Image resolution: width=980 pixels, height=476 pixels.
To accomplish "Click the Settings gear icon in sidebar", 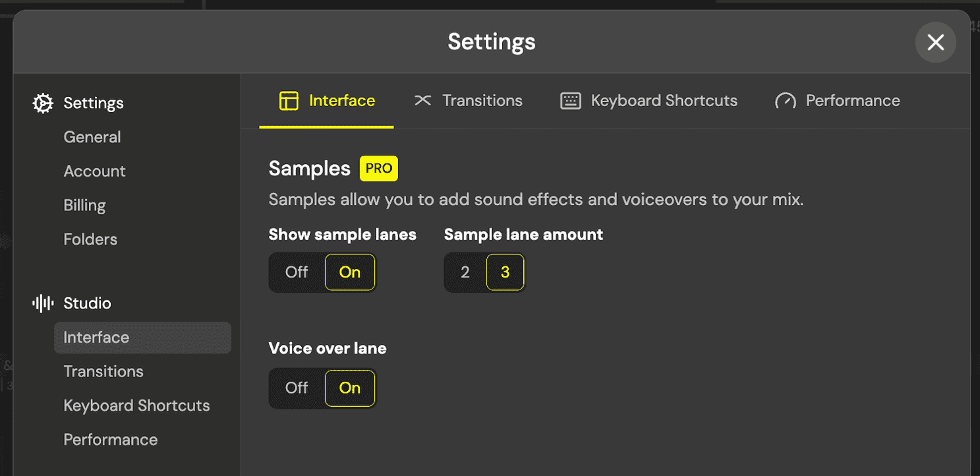I will click(43, 104).
